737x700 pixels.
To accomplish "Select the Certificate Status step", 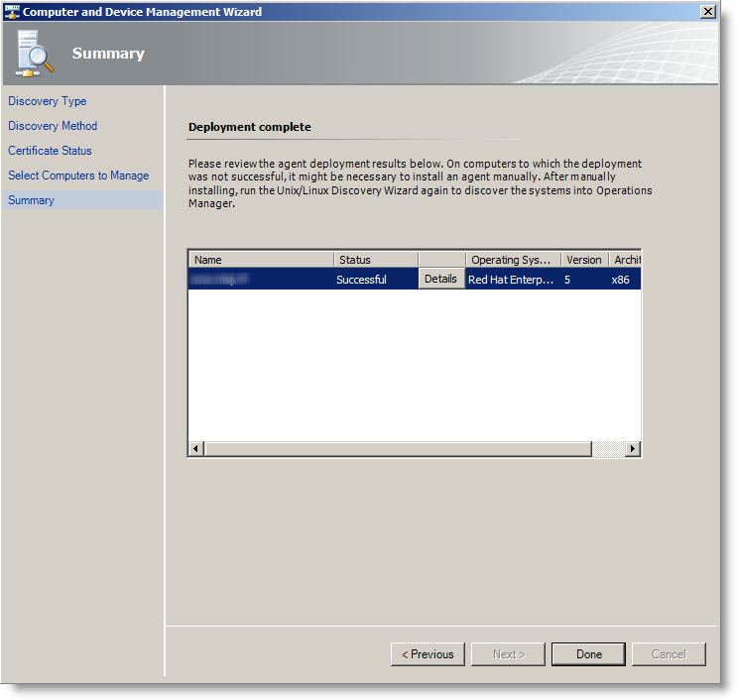I will click(x=50, y=151).
